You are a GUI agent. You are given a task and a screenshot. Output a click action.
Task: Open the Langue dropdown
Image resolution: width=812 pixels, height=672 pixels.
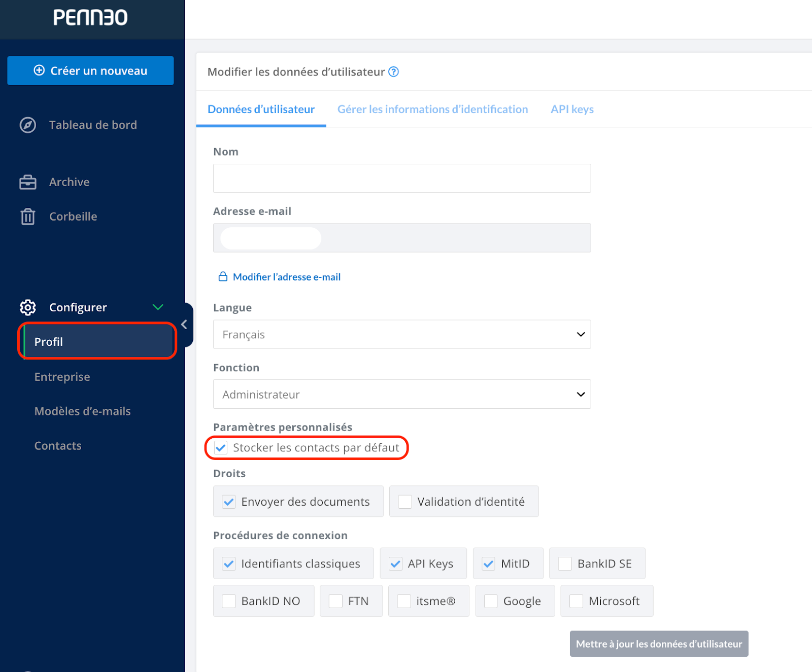402,334
